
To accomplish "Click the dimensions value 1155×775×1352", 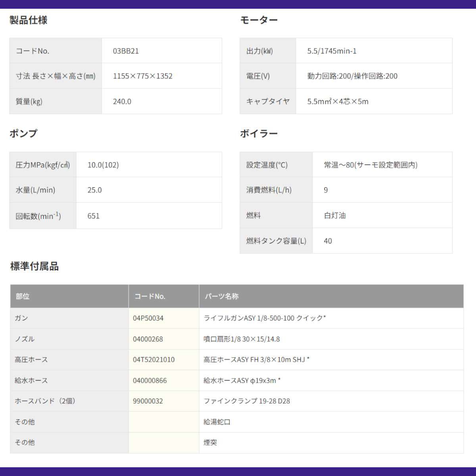I will [143, 76].
